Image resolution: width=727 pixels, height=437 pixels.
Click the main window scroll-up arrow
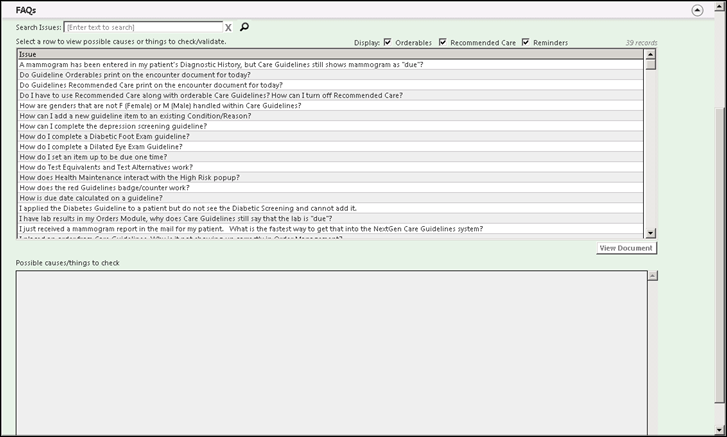720,5
